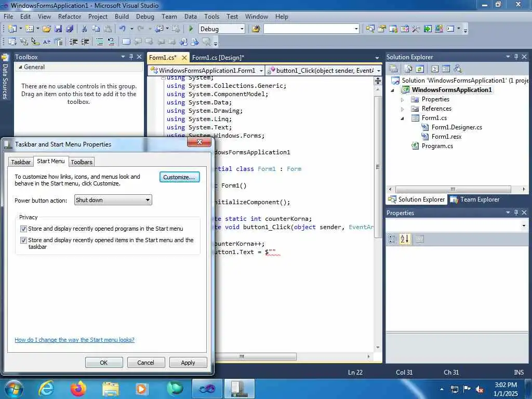Click the Start Page green arrow icon
Viewport: 532px width, 399px height.
click(428, 29)
